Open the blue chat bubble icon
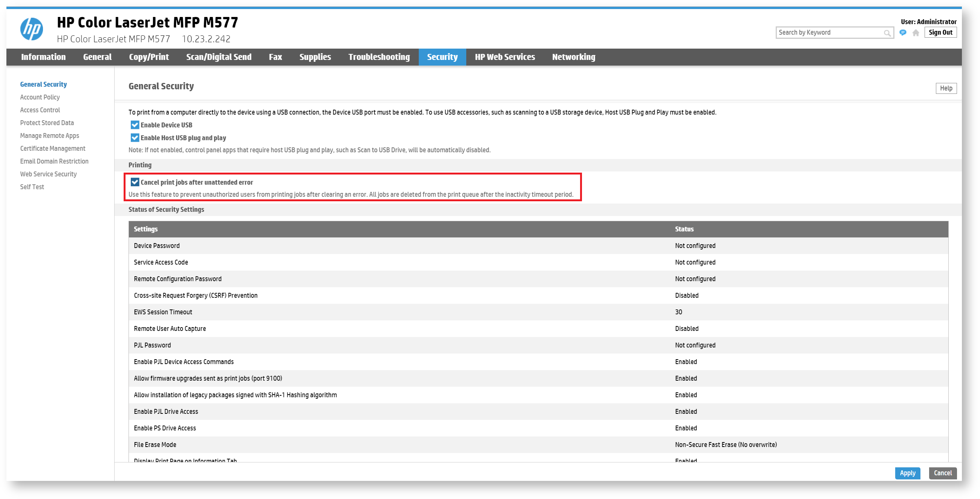 click(902, 33)
